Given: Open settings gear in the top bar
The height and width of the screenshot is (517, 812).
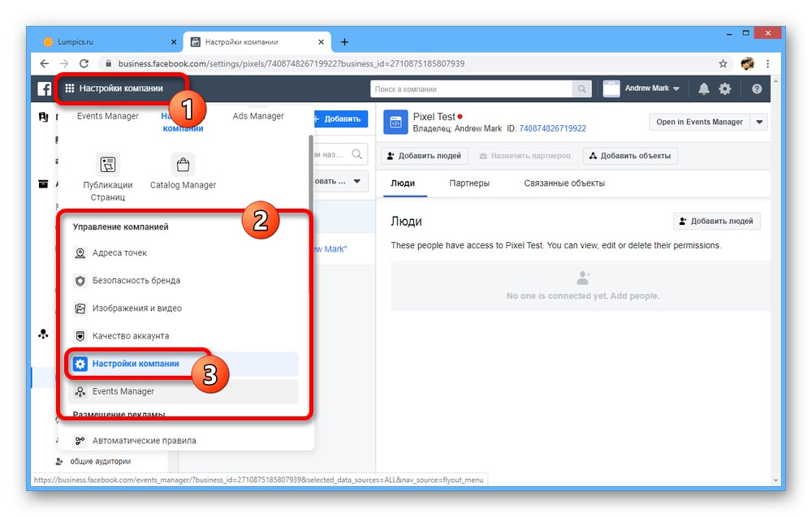Looking at the screenshot, I should [x=725, y=89].
